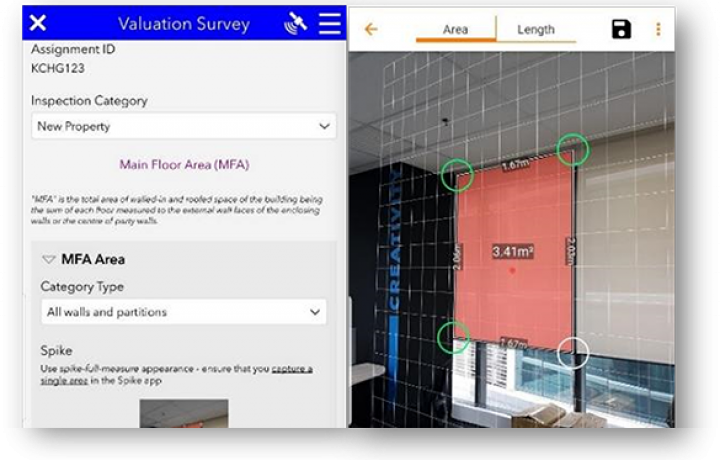Viewport: 720px width, 460px height.
Task: Close the Valuation Survey form
Action: click(38, 24)
